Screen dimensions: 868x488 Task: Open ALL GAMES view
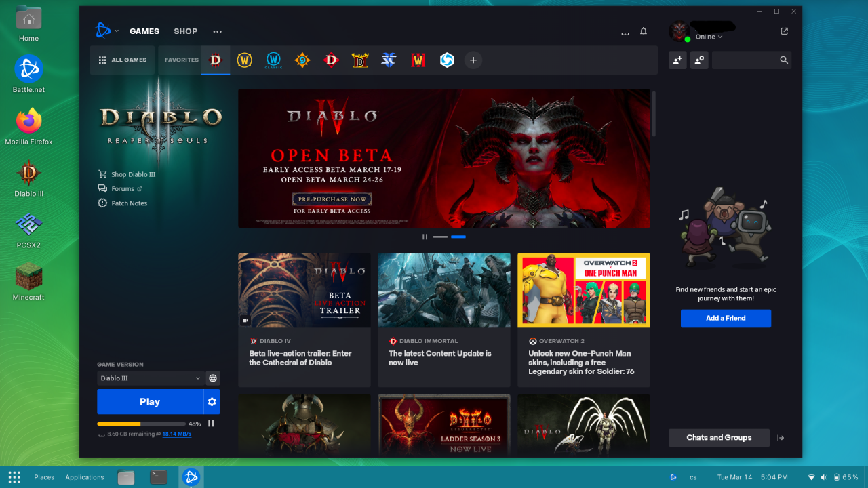pos(122,60)
